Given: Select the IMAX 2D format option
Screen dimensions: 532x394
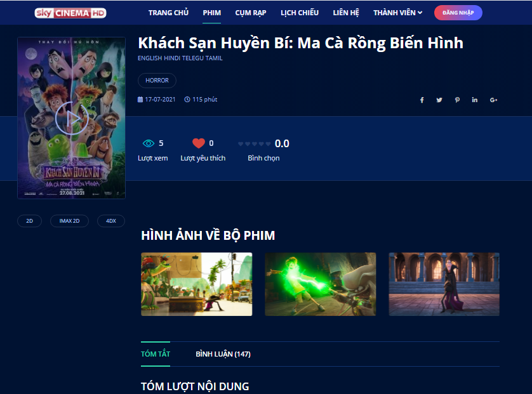Looking at the screenshot, I should pos(69,221).
